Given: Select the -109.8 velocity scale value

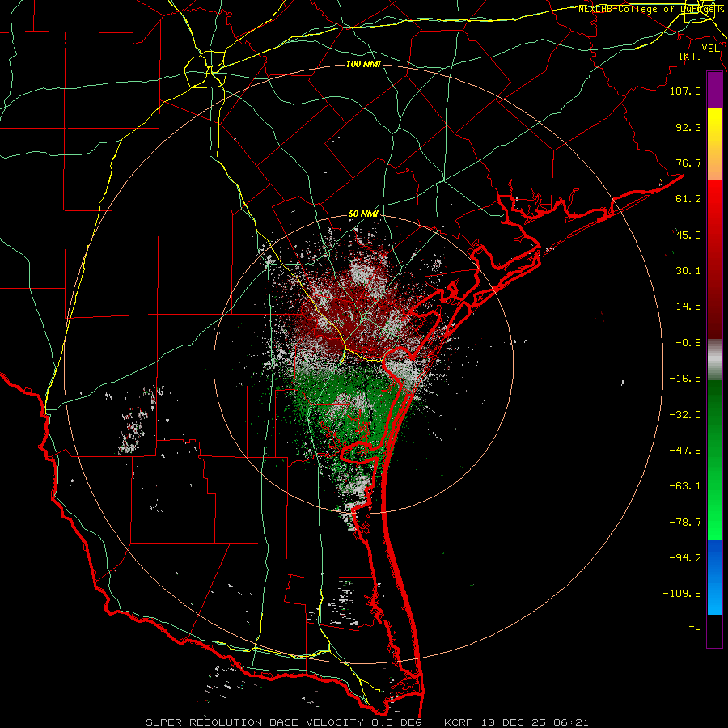Looking at the screenshot, I should (682, 594).
